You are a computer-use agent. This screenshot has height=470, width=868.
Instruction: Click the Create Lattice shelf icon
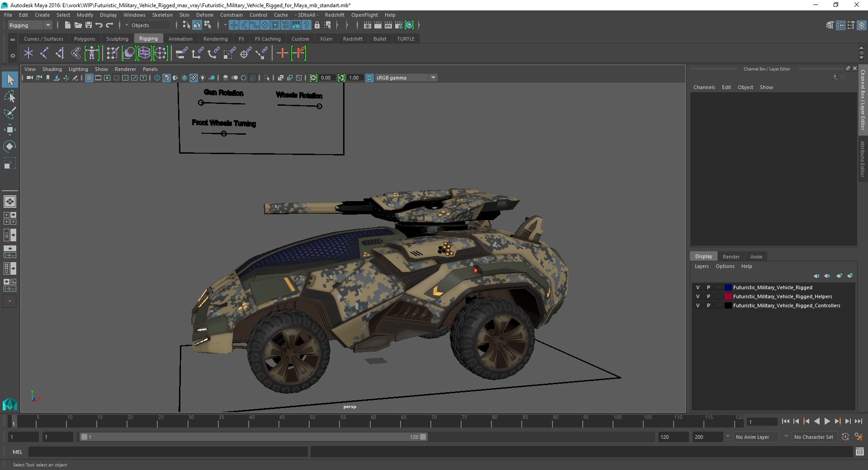pos(145,53)
